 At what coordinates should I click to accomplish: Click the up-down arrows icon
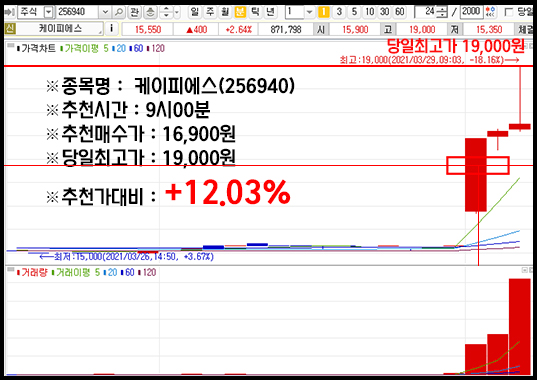(x=166, y=12)
